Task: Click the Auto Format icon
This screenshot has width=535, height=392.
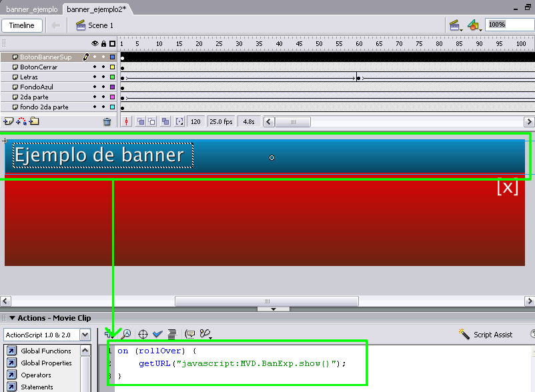Action: click(x=171, y=334)
